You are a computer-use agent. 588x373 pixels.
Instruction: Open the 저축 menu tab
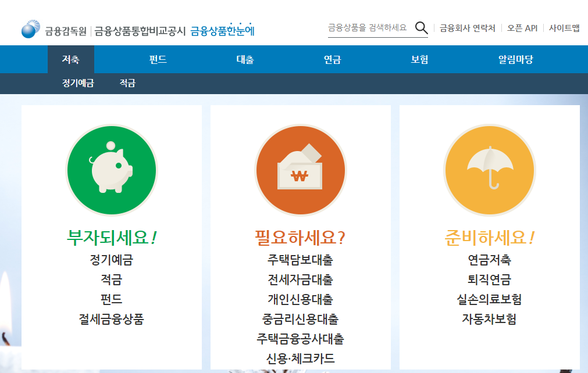pos(70,59)
